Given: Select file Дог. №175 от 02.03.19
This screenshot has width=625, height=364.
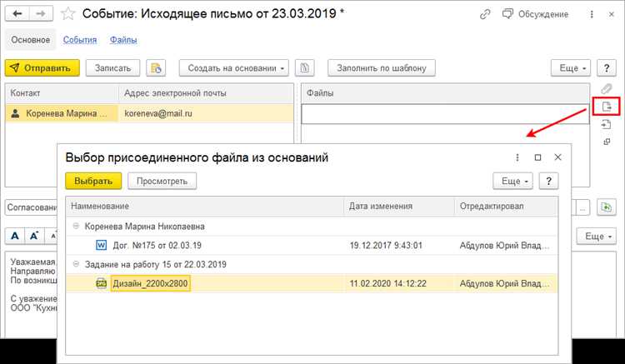Looking at the screenshot, I should click(157, 246).
